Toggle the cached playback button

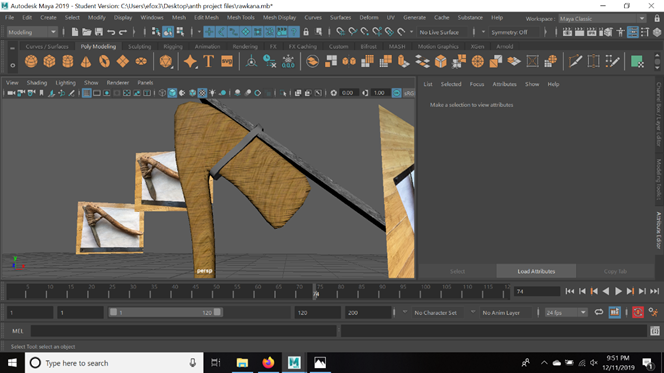pyautogui.click(x=614, y=312)
